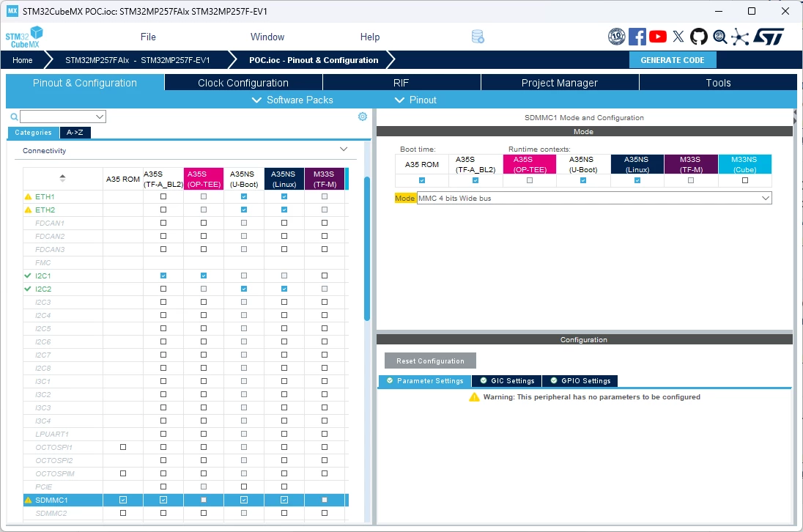This screenshot has width=803, height=532.
Task: Open Parameter Settings tab
Action: click(425, 381)
